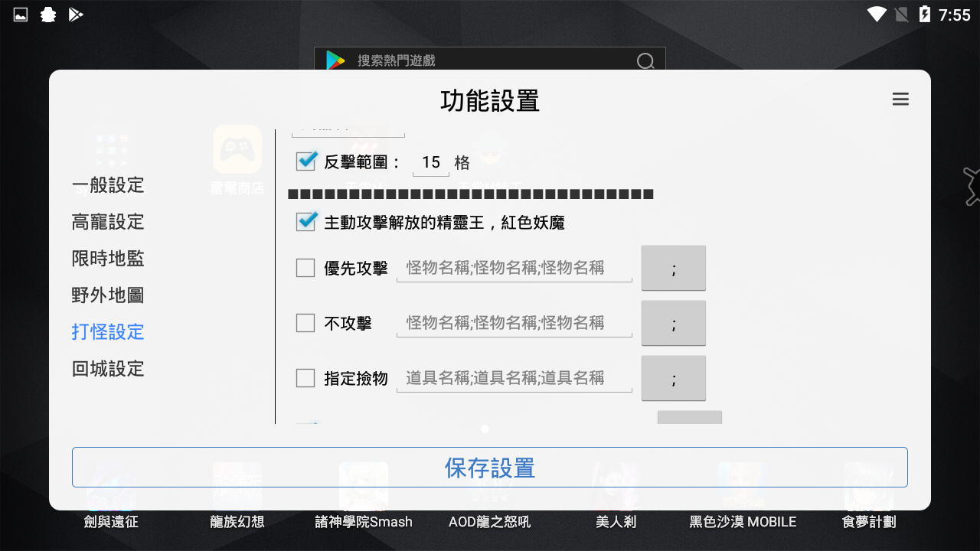
Task: Click the semicolon button beside 不攻擊 field
Action: coord(674,322)
